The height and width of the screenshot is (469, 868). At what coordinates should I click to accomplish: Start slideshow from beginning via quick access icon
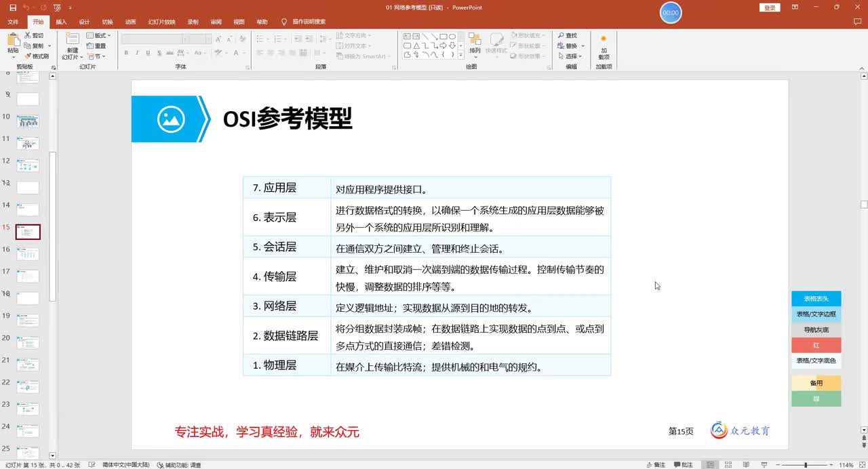57,7
